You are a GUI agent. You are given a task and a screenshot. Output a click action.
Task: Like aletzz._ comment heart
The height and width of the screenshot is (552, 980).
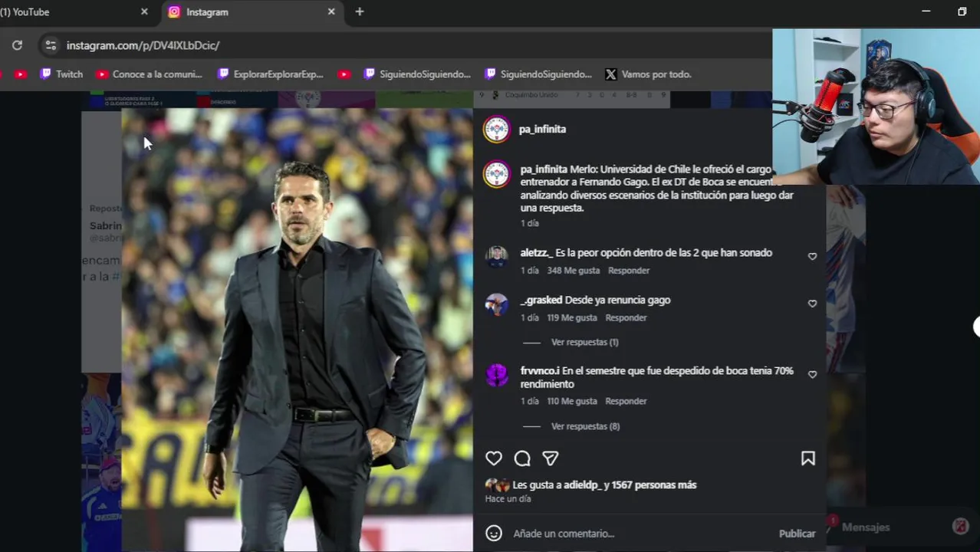pyautogui.click(x=812, y=256)
